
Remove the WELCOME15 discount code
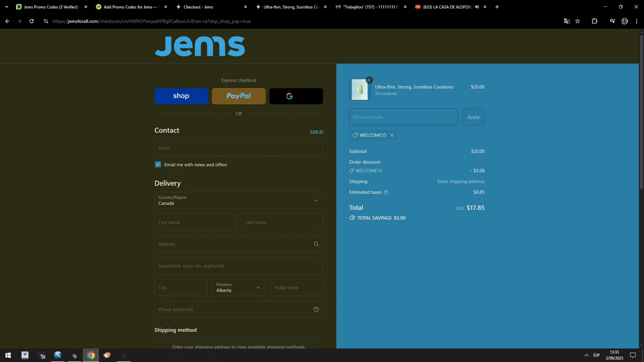[392, 135]
